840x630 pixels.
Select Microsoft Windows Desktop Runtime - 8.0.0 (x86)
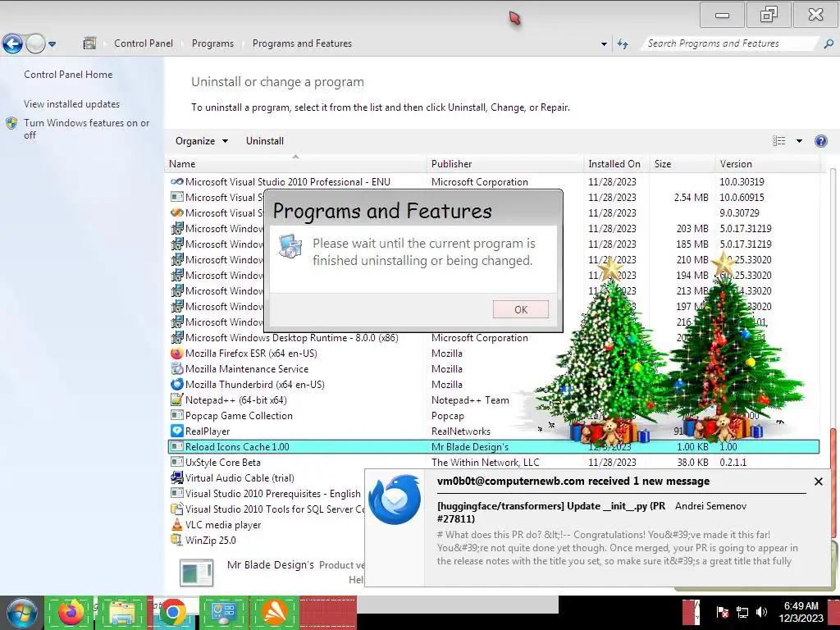click(292, 338)
